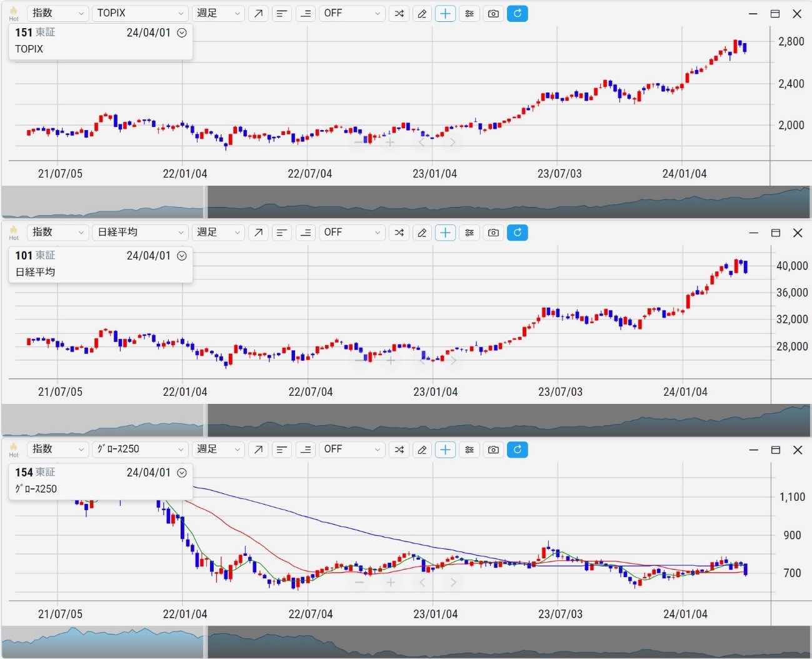Expand the OFF dropdown in グロース250 toolbar
This screenshot has height=659, width=812.
[352, 450]
